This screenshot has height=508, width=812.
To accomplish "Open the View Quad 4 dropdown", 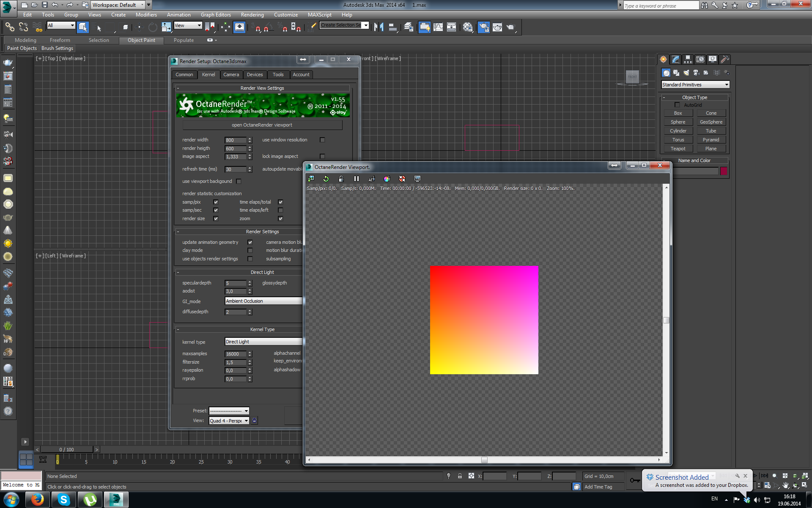I will (229, 420).
